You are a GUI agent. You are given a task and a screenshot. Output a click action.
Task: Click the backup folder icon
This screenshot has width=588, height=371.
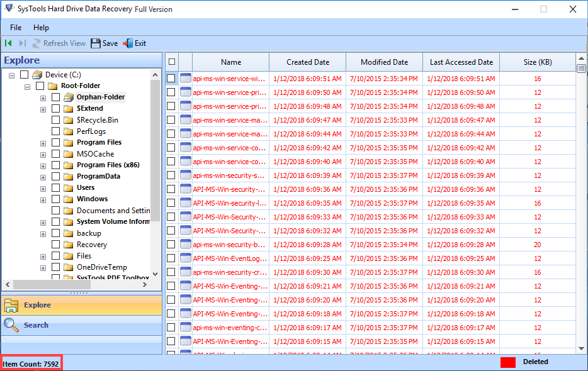pyautogui.click(x=68, y=233)
